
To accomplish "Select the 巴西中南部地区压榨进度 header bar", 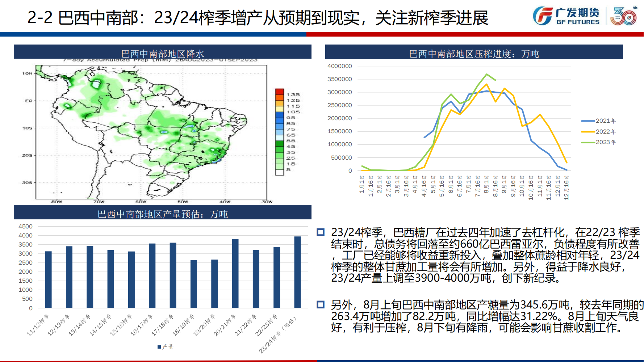I will pyautogui.click(x=474, y=52).
